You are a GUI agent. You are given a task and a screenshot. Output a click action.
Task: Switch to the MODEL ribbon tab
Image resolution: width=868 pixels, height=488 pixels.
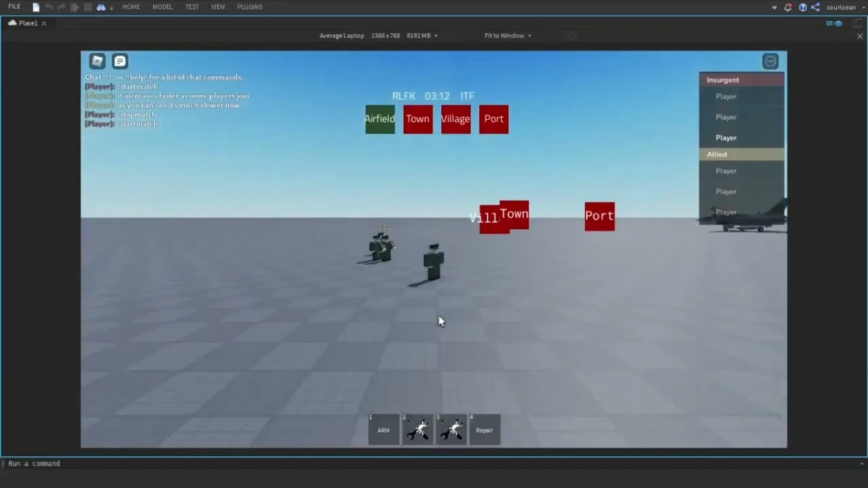pos(163,7)
